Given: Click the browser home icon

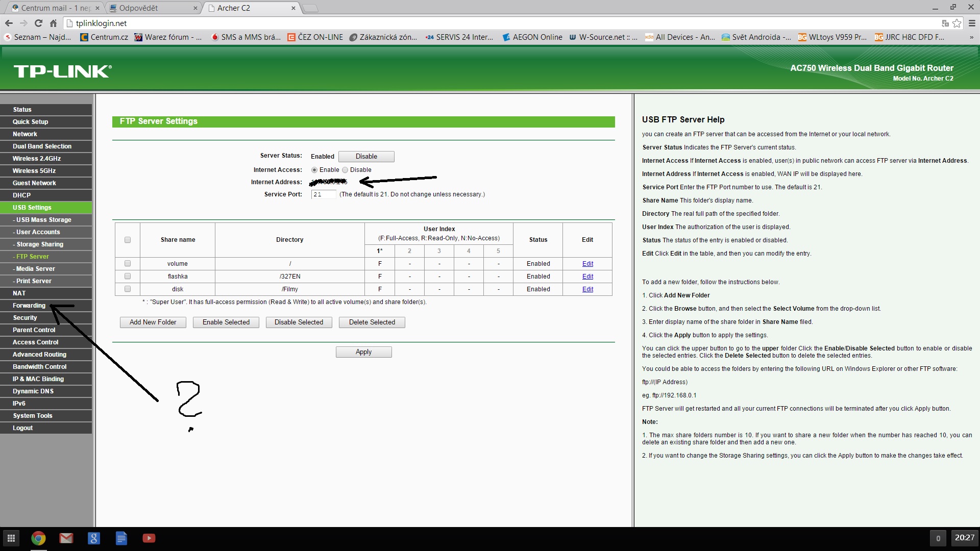Looking at the screenshot, I should tap(53, 23).
